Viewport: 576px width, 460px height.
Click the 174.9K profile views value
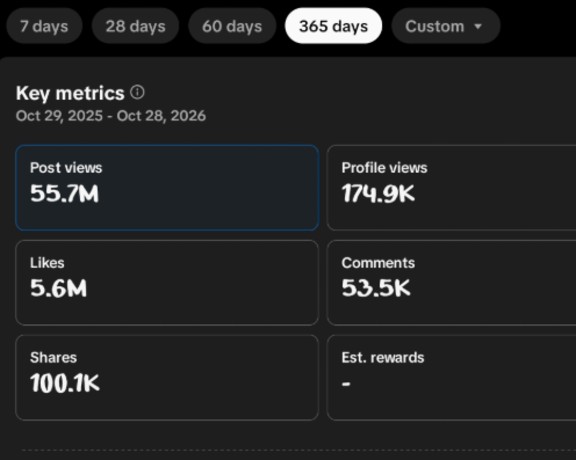pos(378,193)
